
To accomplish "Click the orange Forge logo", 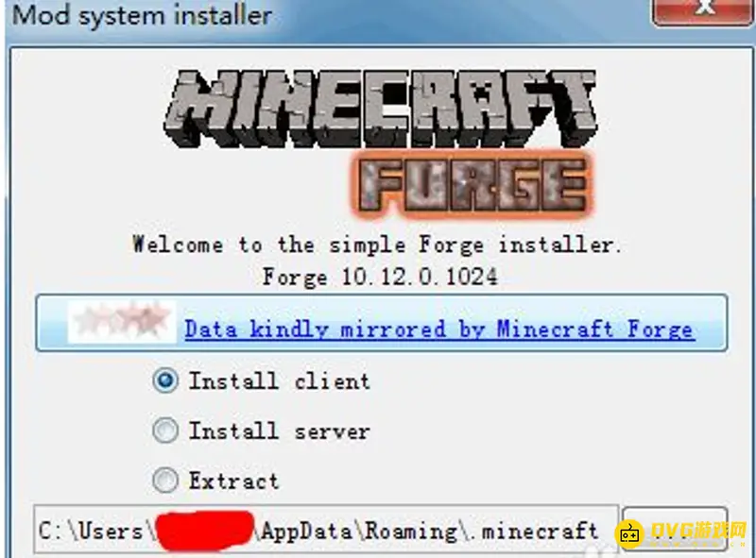I will pos(472,185).
